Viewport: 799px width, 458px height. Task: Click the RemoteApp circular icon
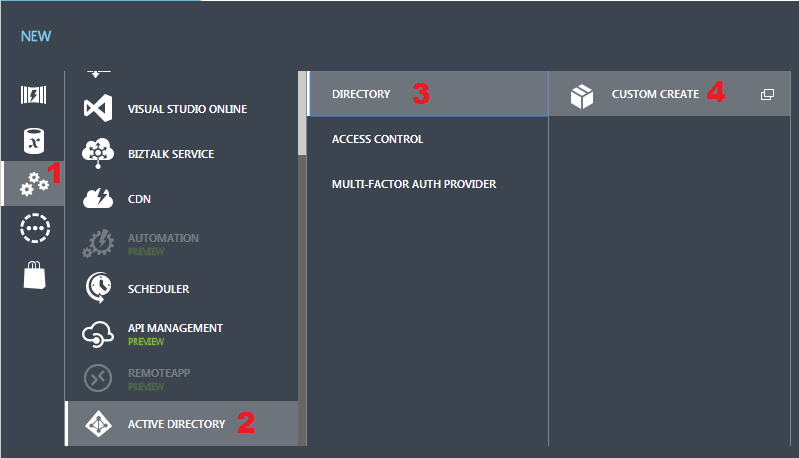pyautogui.click(x=98, y=378)
